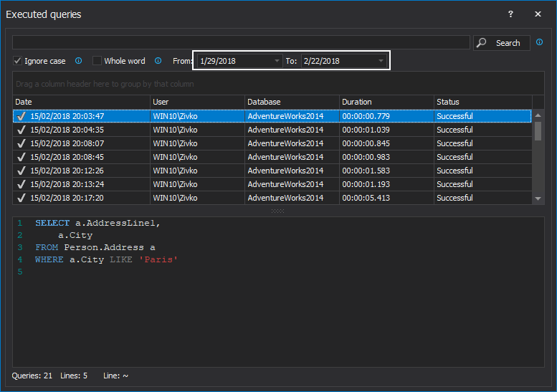Click info icon next to Search button
The image size is (557, 392).
point(539,43)
